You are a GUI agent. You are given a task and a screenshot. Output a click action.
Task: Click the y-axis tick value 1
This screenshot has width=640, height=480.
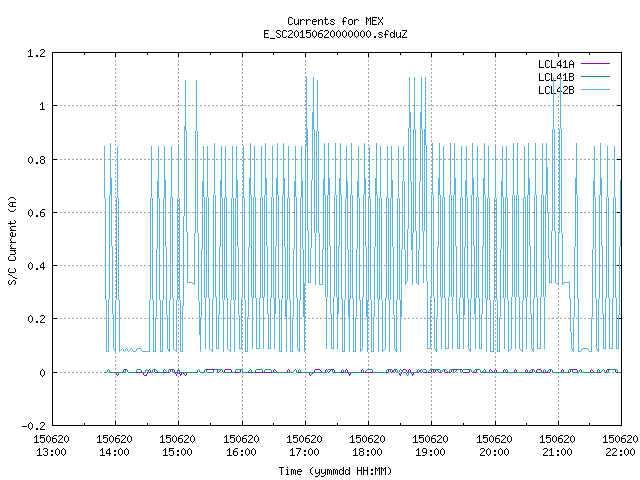(42, 107)
